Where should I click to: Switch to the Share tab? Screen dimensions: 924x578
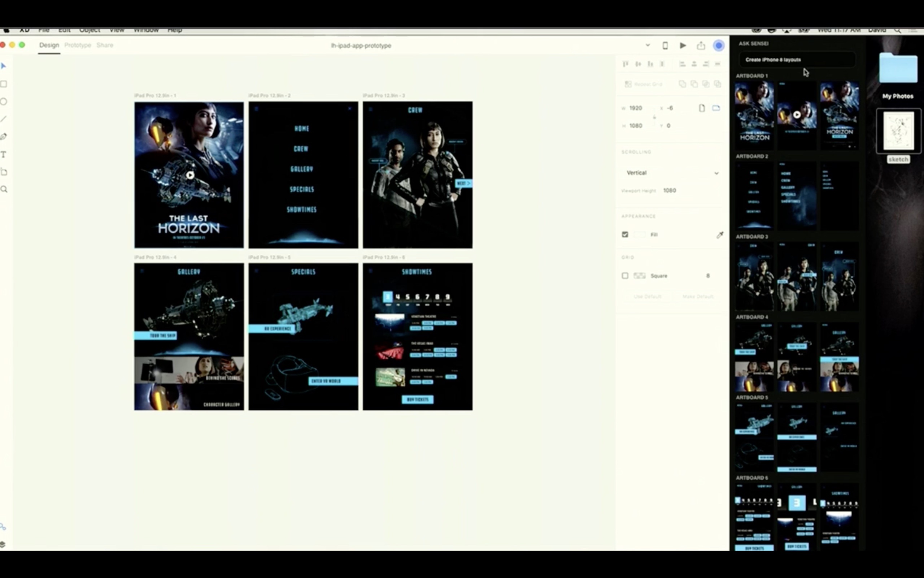[x=105, y=45]
